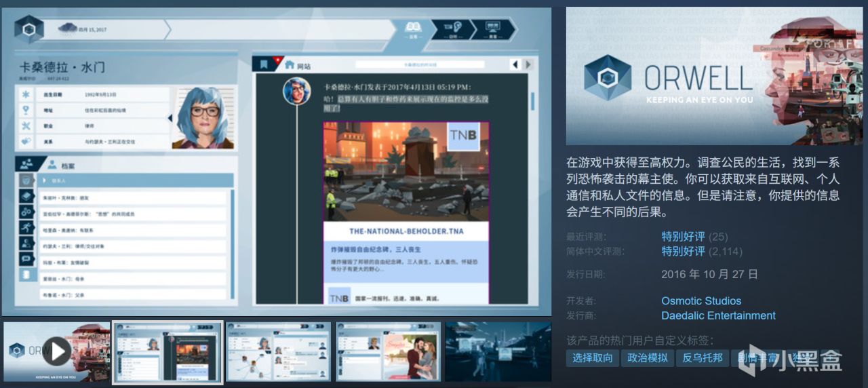This screenshot has height=388, width=868.
Task: Select the stacked-layers icon in profile sidebar
Action: pos(26,196)
